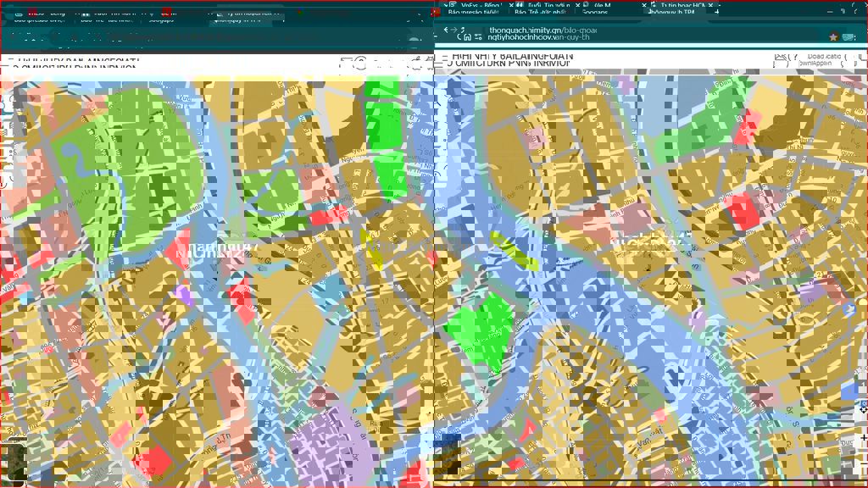Toggle the basemap thumbnail in left map corner

[x=15, y=460]
